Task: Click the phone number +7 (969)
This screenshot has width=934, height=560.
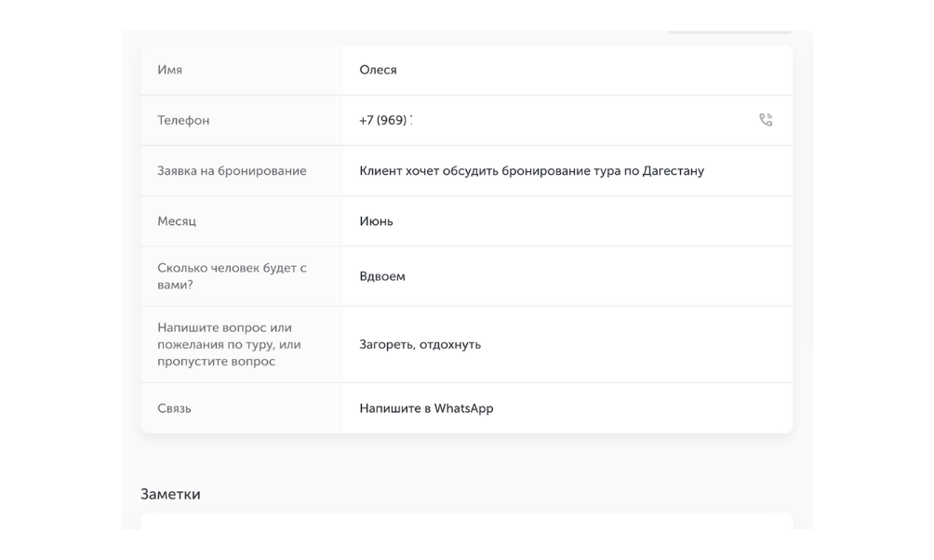Action: pos(385,120)
